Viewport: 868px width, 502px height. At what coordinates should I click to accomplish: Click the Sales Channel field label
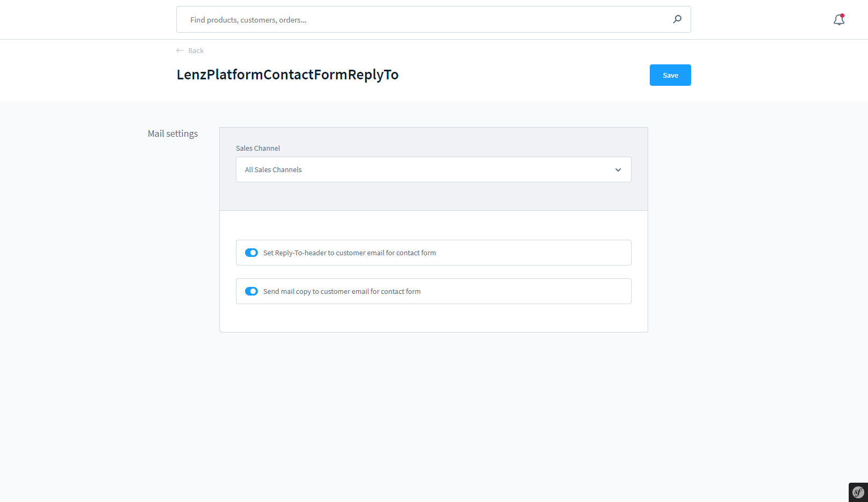258,148
